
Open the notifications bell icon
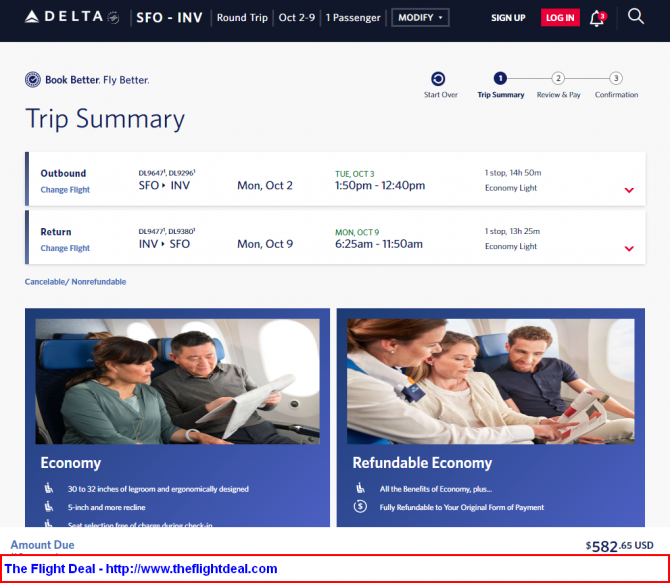click(597, 18)
